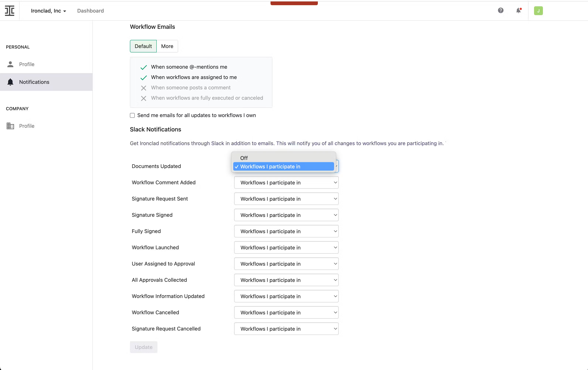The height and width of the screenshot is (370, 588).
Task: Click the Slack Notifications heading
Action: [x=156, y=129]
